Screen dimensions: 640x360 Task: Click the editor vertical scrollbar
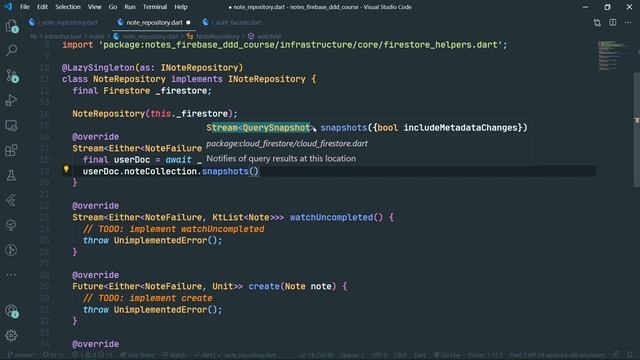point(637,130)
